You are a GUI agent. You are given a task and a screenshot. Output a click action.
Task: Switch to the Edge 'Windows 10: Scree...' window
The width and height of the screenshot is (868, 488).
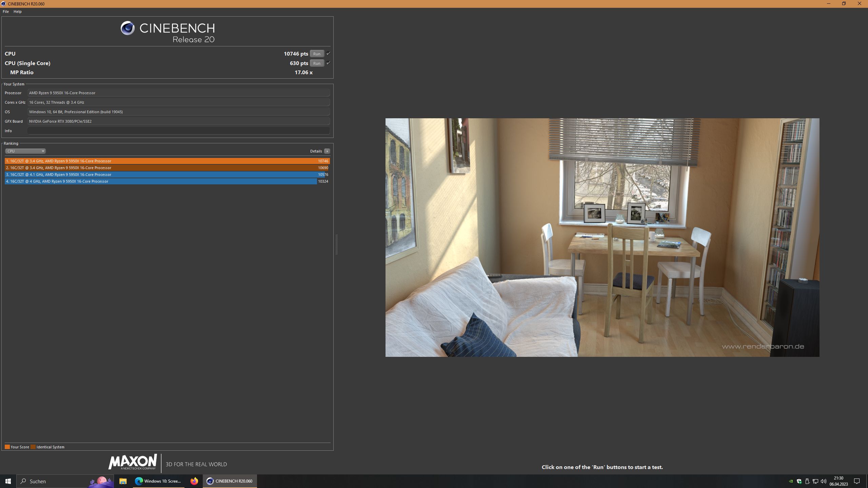click(x=158, y=481)
